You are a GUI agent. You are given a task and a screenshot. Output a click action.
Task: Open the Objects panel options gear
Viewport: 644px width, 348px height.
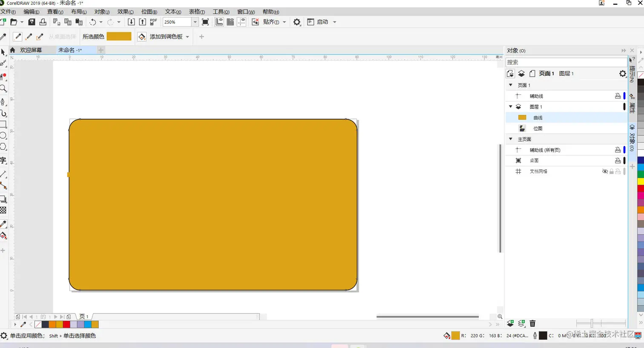[x=623, y=74]
